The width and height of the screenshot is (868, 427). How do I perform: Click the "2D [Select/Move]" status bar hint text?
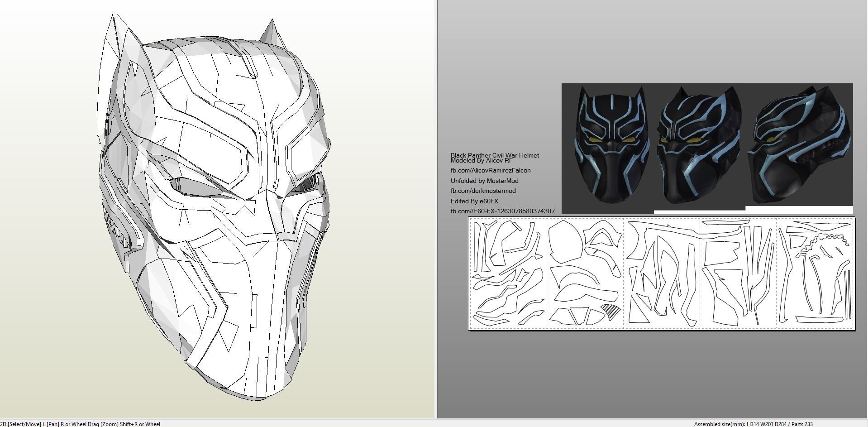pos(21,424)
